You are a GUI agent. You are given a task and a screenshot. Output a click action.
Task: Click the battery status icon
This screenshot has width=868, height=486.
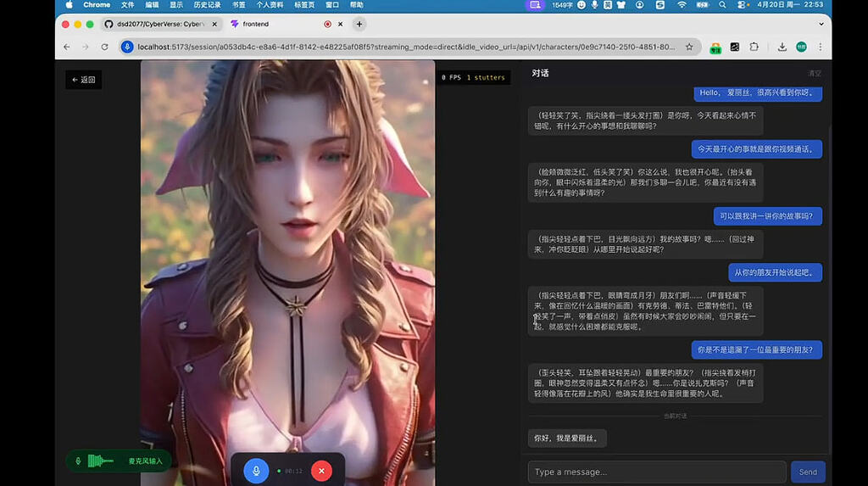(x=703, y=5)
